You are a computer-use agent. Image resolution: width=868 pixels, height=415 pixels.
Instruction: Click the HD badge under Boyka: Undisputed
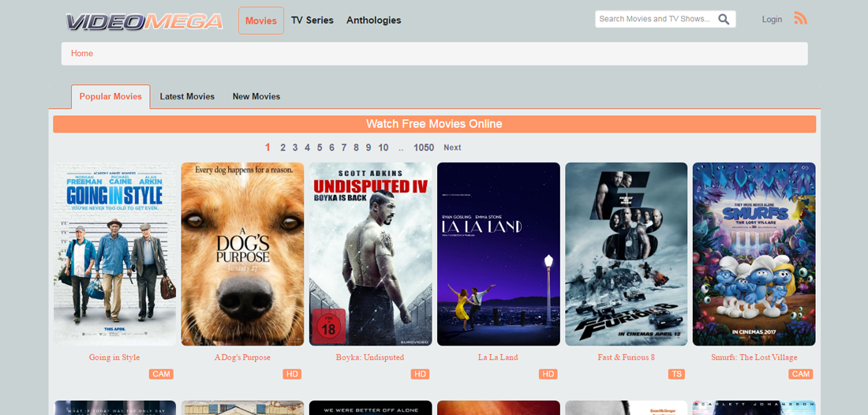(420, 374)
